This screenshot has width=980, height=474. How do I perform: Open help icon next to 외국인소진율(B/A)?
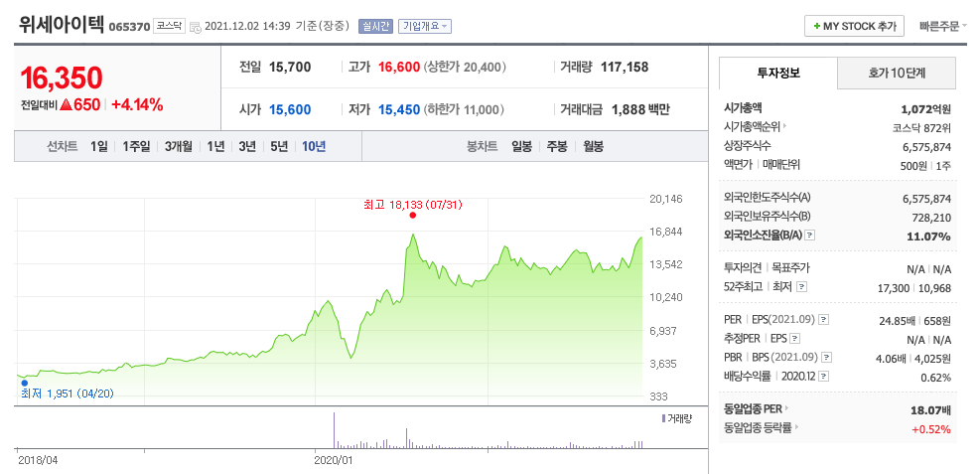coord(810,236)
